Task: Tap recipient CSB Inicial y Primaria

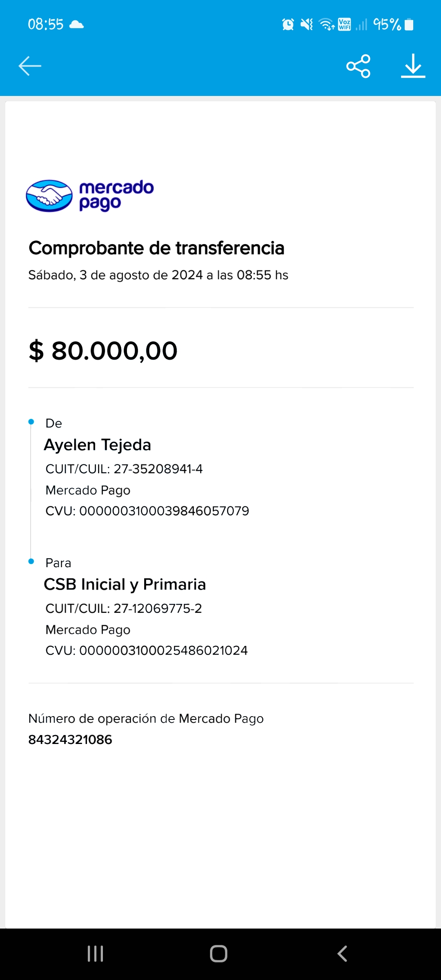Action: tap(125, 584)
